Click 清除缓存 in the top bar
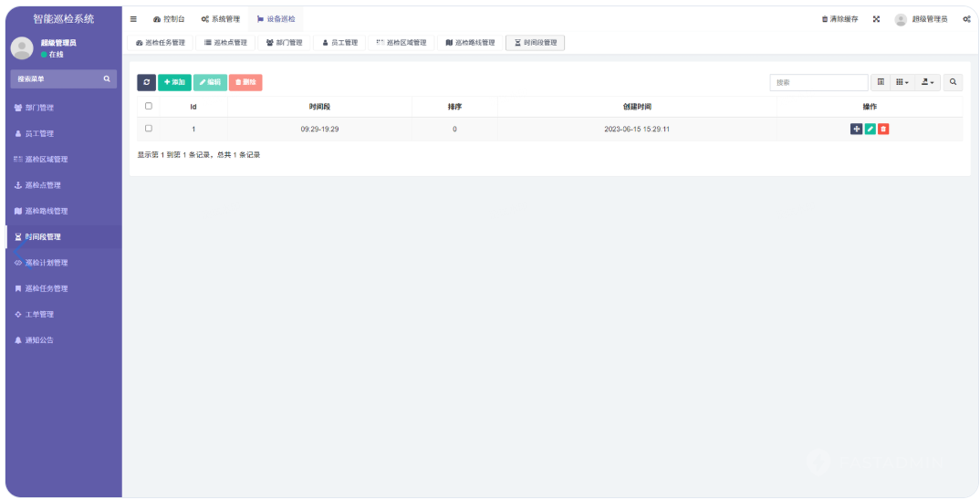Viewport: 980px width, 500px height. point(839,19)
